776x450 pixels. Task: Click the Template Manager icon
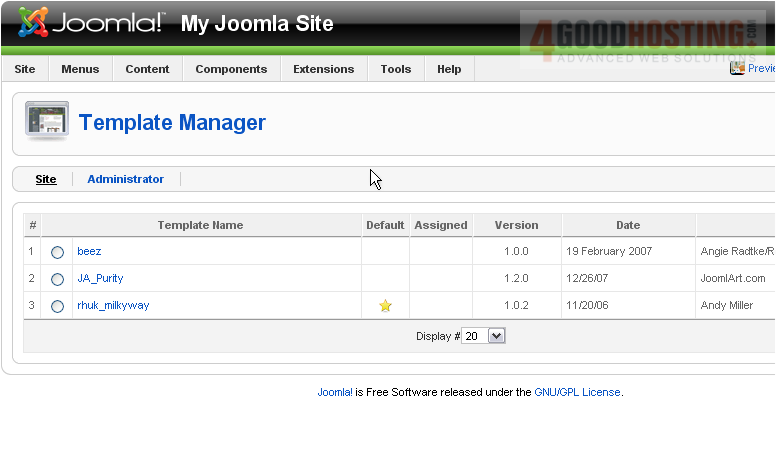tap(46, 122)
